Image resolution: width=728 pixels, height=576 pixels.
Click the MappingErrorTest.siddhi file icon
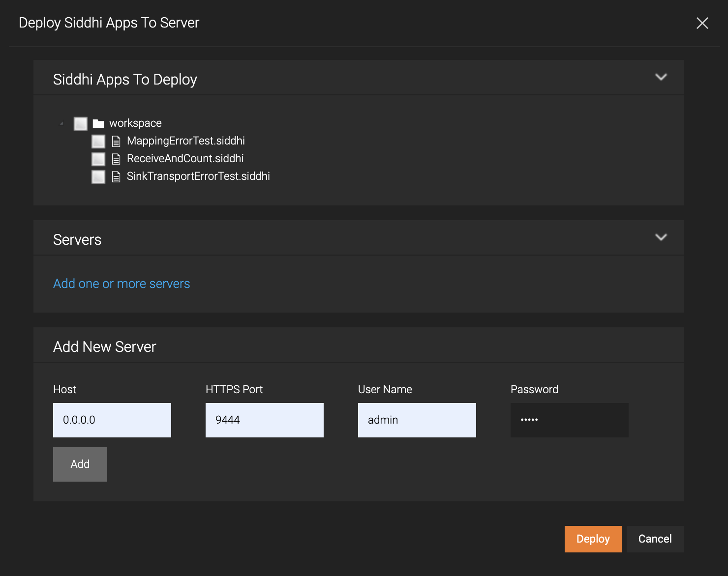(x=116, y=142)
